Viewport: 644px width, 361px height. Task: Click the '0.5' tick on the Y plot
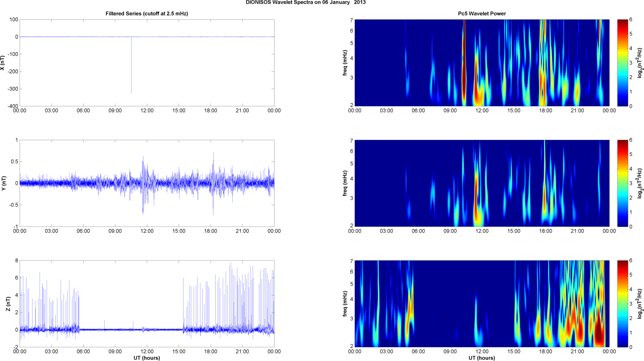pos(14,161)
